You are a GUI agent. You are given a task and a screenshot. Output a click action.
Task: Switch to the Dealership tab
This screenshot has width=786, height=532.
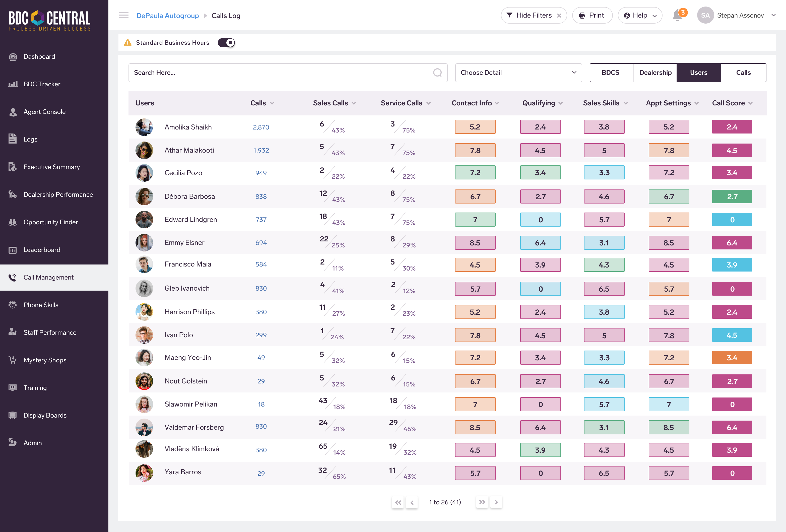(x=655, y=73)
